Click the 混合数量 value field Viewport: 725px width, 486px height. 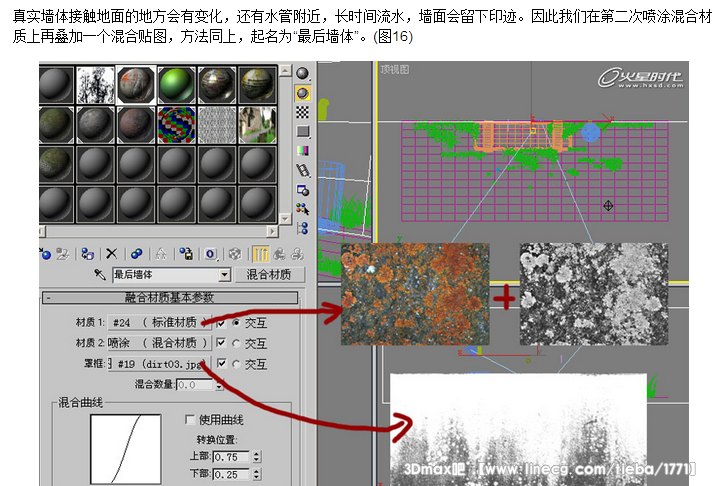(196, 385)
